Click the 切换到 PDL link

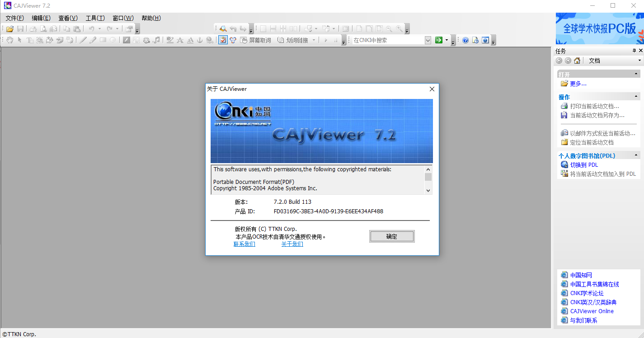[584, 165]
